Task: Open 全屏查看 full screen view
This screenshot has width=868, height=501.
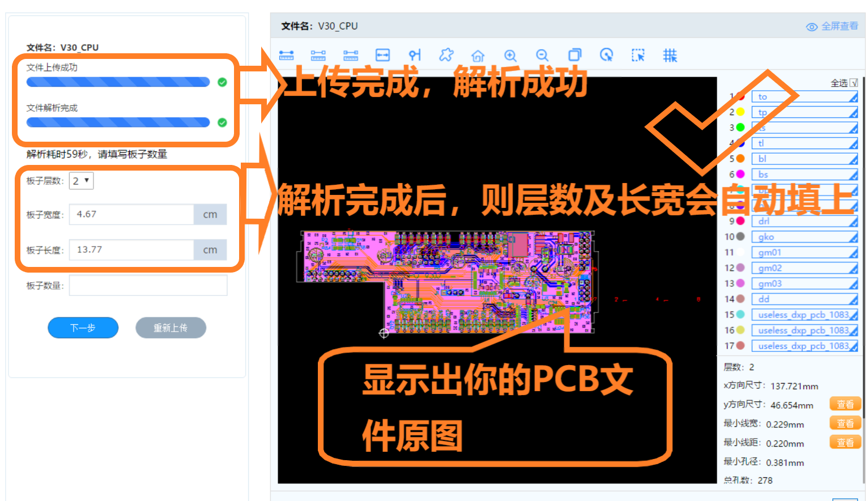Action: (832, 26)
